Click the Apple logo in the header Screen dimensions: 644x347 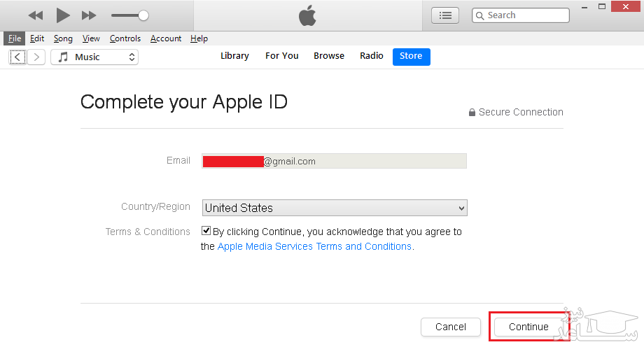point(307,15)
